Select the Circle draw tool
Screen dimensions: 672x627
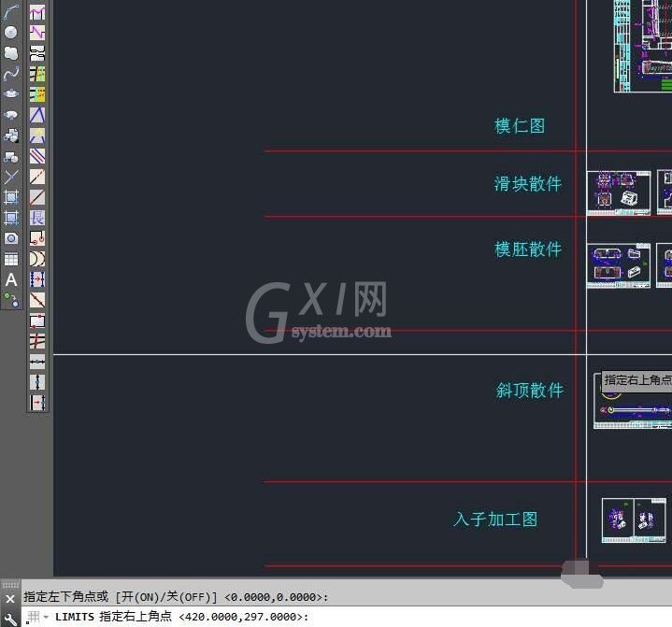coord(11,32)
